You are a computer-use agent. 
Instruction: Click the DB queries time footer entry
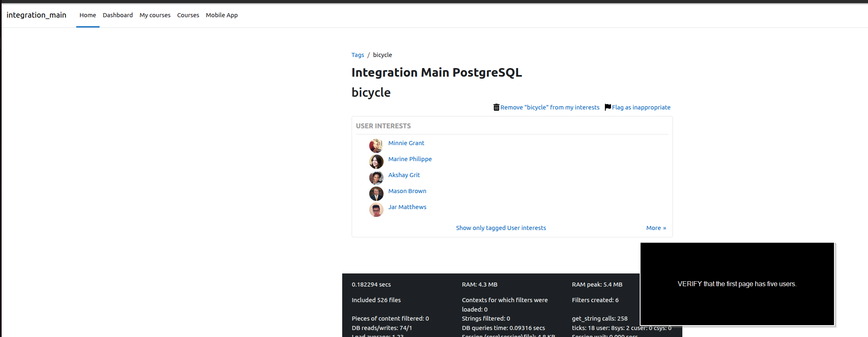[503, 328]
